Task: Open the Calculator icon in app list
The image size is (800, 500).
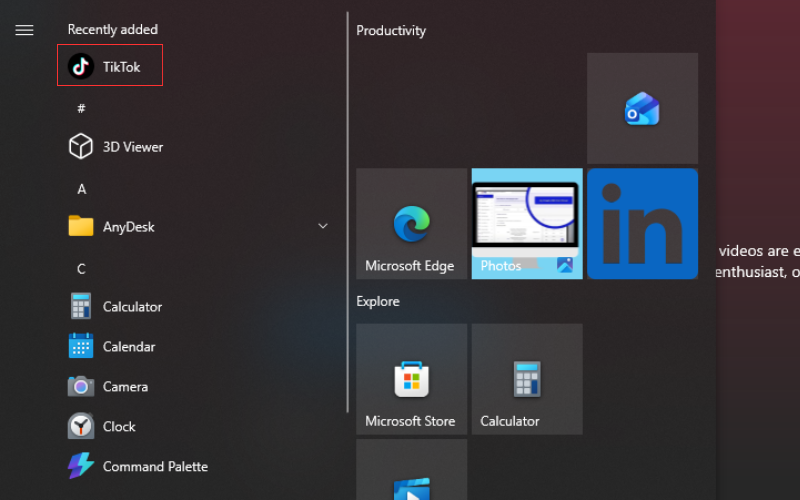Action: [81, 306]
